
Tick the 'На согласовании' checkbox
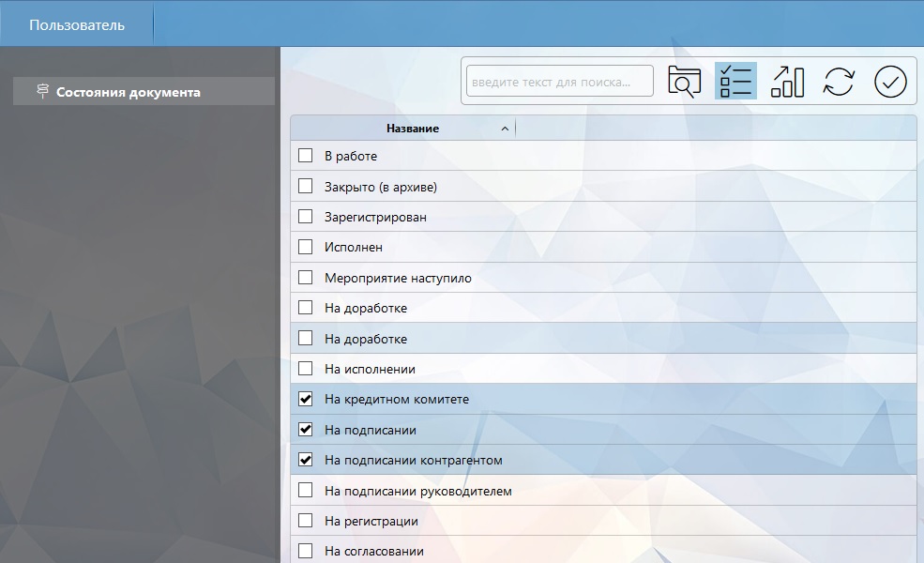pos(305,551)
